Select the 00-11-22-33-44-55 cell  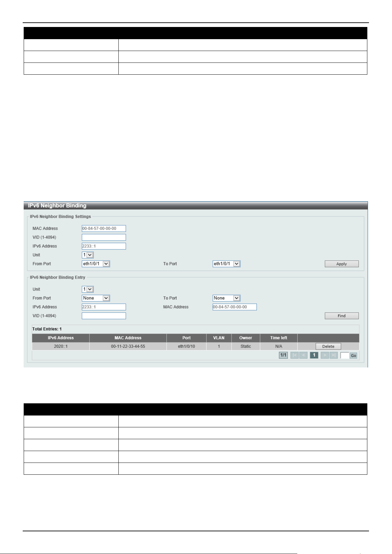pos(128,346)
